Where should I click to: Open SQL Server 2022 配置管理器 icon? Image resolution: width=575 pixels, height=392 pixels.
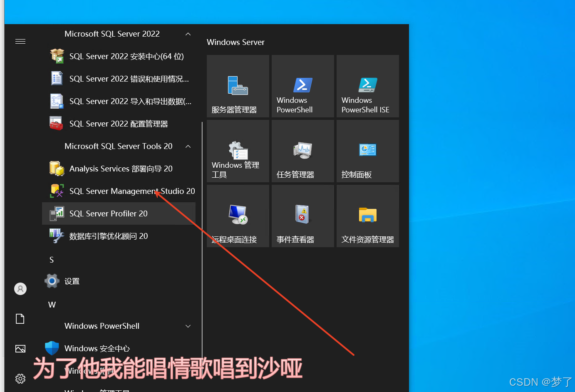57,124
